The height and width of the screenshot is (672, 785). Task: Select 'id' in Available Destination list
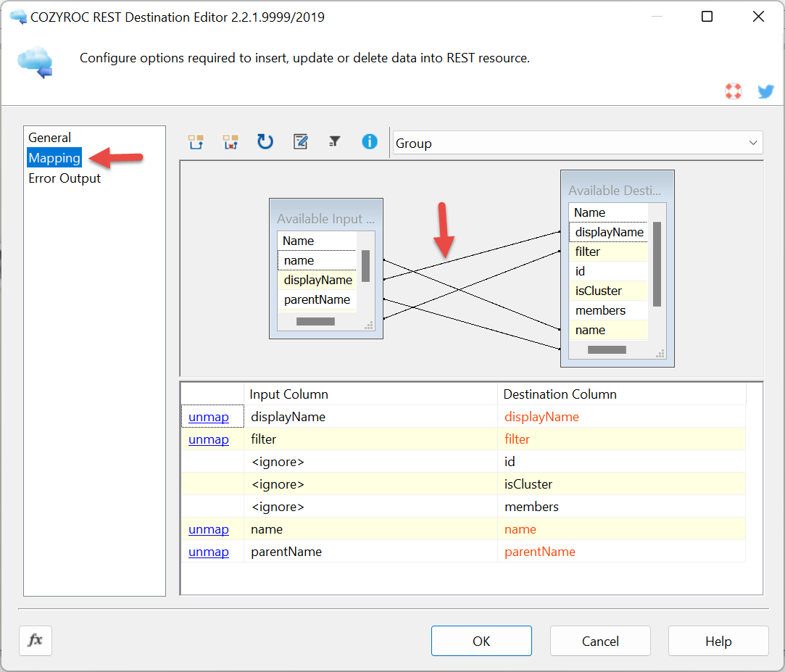click(x=608, y=271)
